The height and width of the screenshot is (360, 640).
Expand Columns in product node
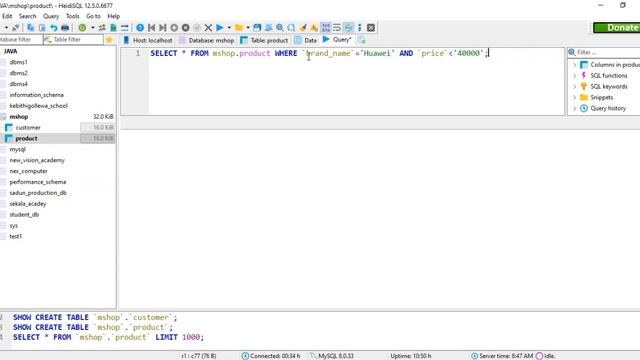575,65
